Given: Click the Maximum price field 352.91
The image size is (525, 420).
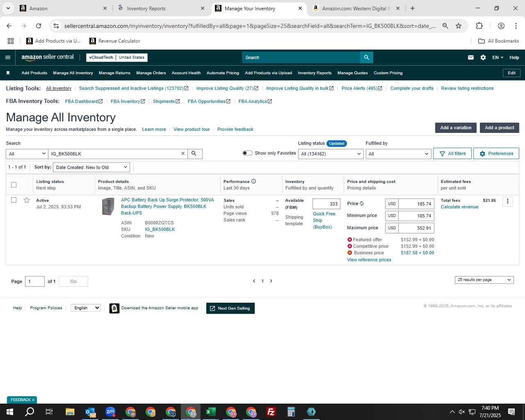Looking at the screenshot, I should coord(416,228).
